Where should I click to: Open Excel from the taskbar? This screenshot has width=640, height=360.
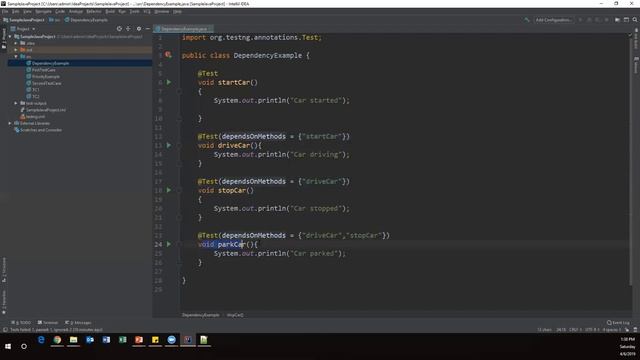click(x=122, y=340)
